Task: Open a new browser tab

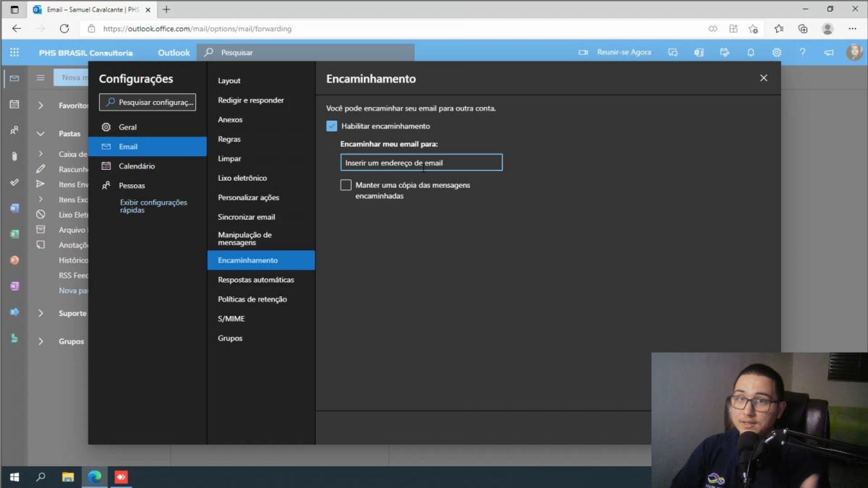Action: [x=166, y=9]
